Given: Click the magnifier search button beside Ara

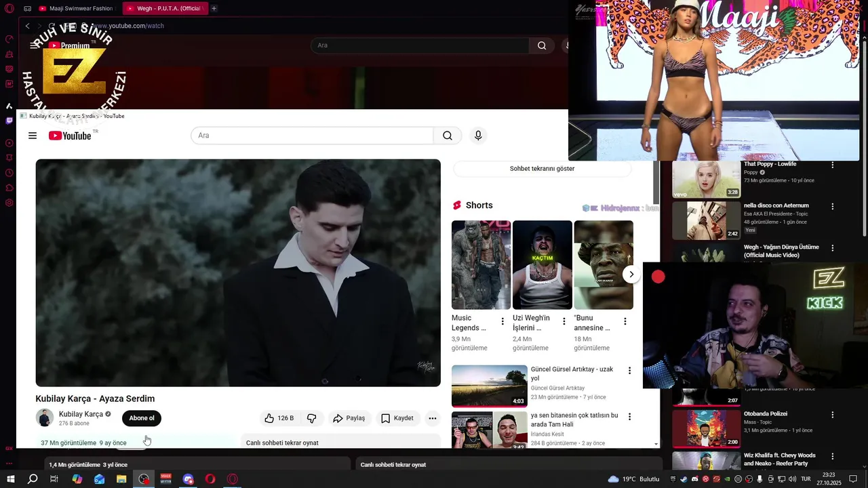Looking at the screenshot, I should pos(448,136).
